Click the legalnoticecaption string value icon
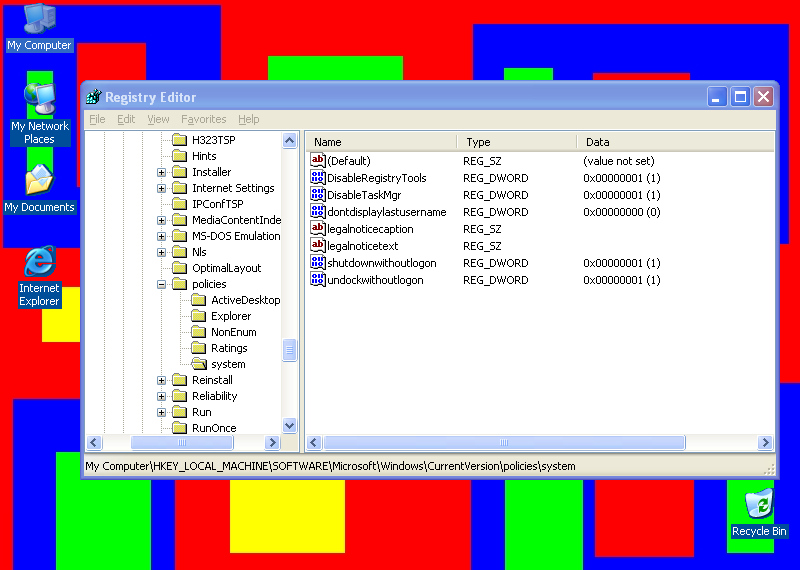This screenshot has width=800, height=570. coord(317,228)
